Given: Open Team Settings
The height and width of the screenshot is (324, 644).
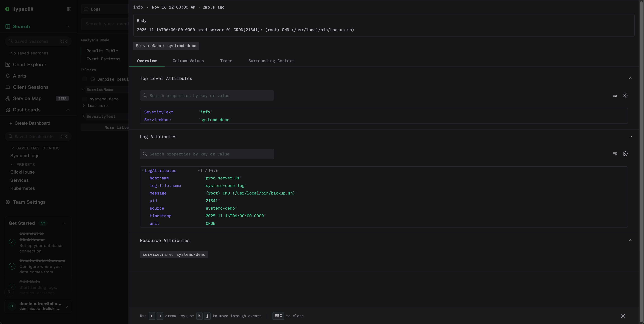Looking at the screenshot, I should click(x=29, y=202).
